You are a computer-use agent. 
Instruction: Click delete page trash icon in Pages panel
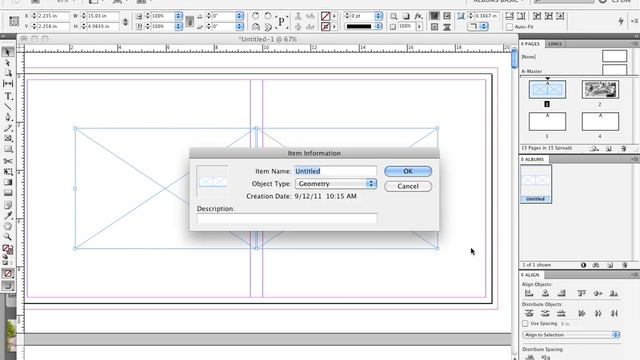coord(623,149)
